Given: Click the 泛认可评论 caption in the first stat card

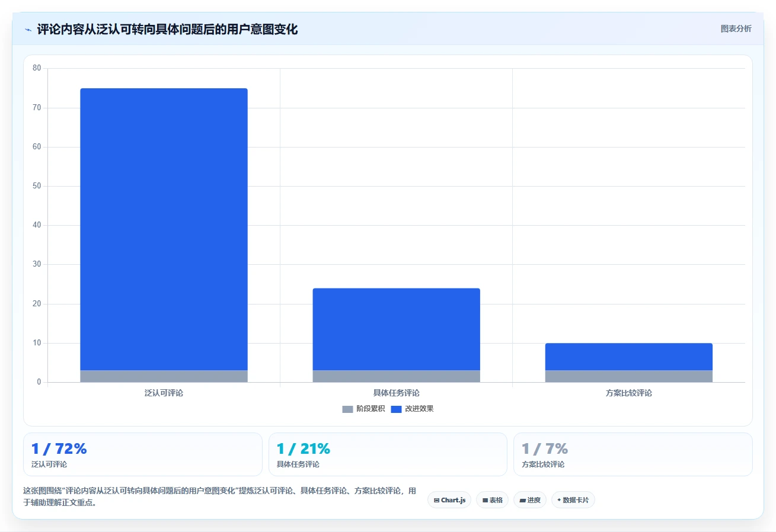Looking at the screenshot, I should 49,464.
